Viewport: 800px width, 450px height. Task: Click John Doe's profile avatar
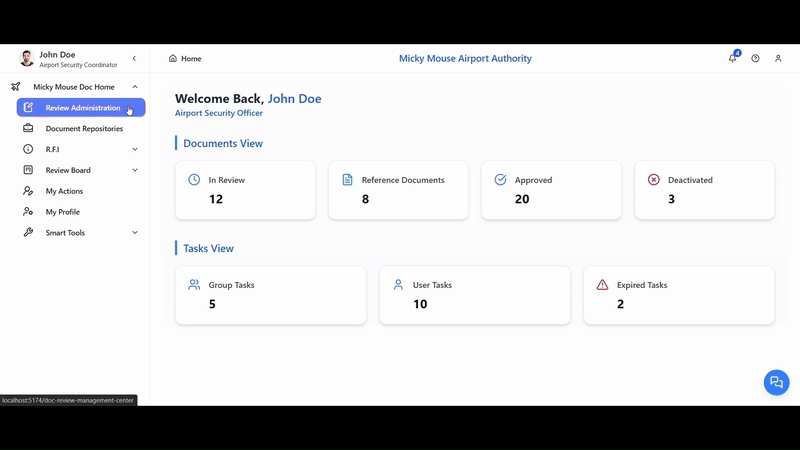coord(27,58)
